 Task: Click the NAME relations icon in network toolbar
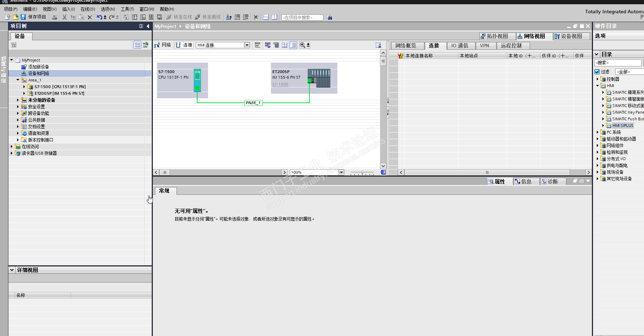coord(257,45)
